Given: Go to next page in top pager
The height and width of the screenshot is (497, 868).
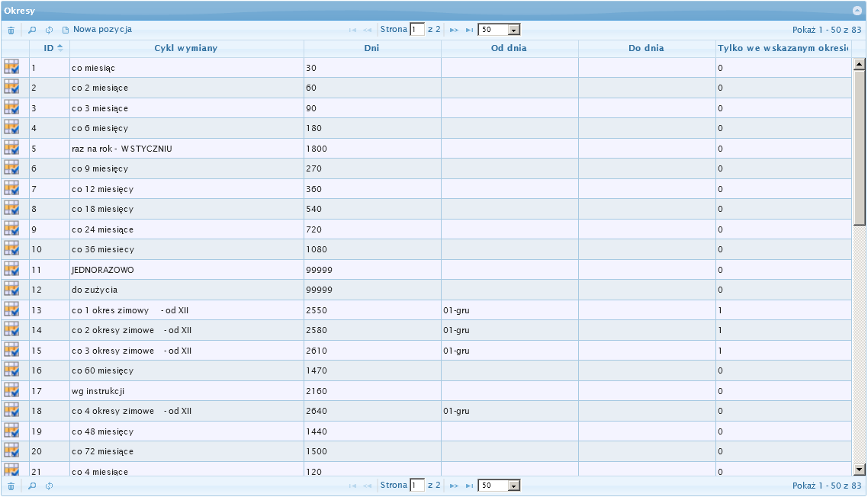Looking at the screenshot, I should (454, 30).
